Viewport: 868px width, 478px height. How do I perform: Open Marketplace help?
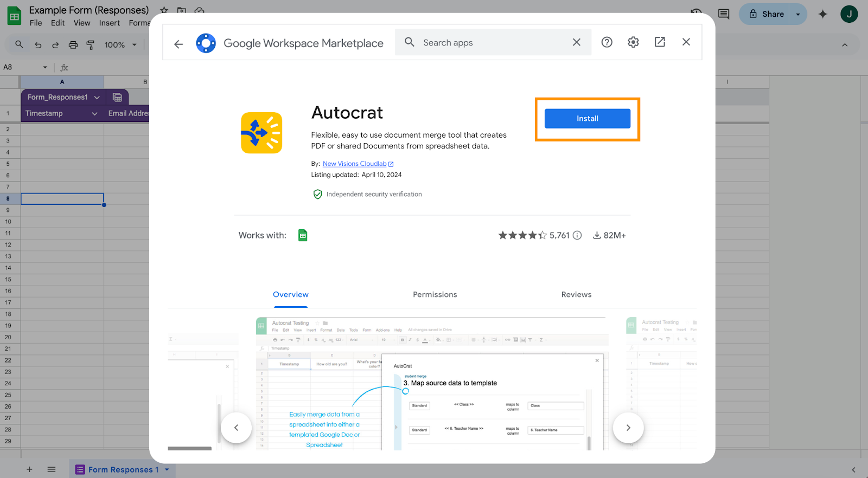click(607, 42)
